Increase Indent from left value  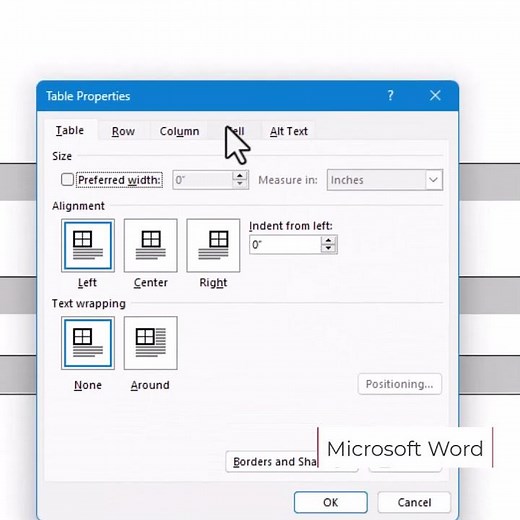[x=329, y=240]
